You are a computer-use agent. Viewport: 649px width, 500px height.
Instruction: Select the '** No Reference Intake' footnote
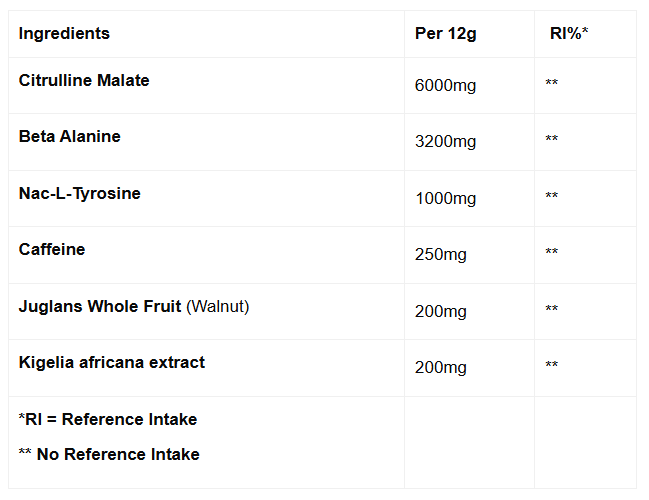coord(109,454)
